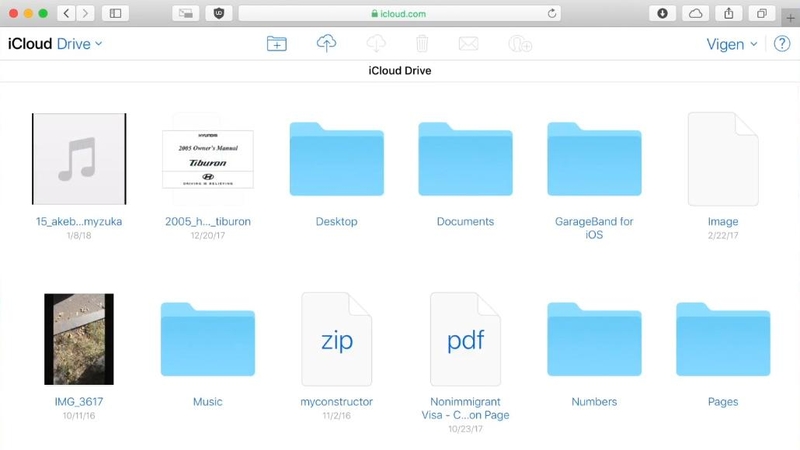Click the red close window button
The height and width of the screenshot is (450, 800).
[x=14, y=13]
